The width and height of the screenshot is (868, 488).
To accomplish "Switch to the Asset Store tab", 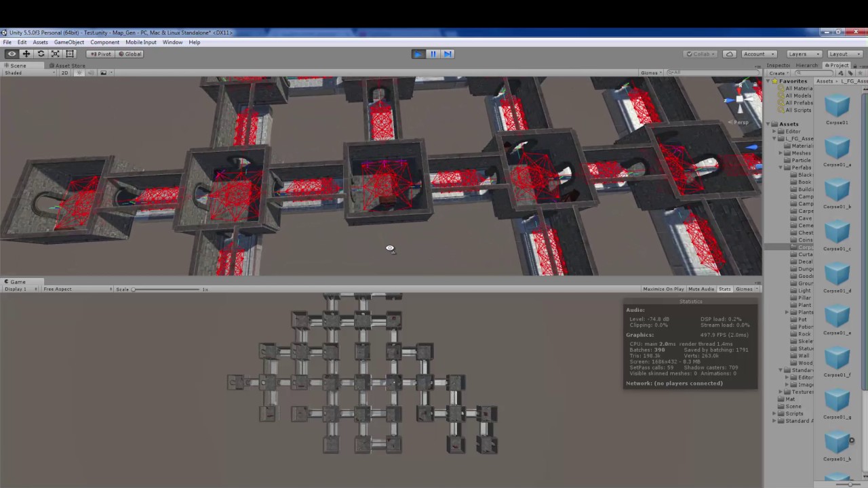I will [66, 66].
